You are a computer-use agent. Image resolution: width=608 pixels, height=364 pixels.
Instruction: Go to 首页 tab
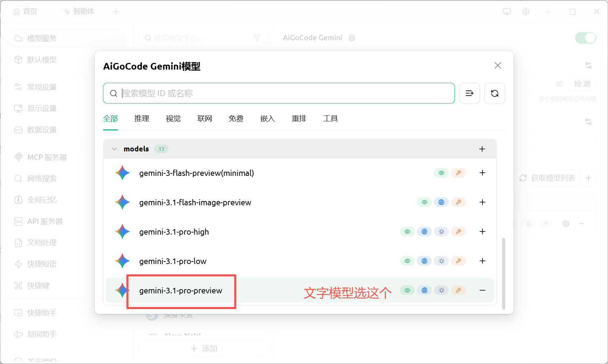(x=25, y=12)
